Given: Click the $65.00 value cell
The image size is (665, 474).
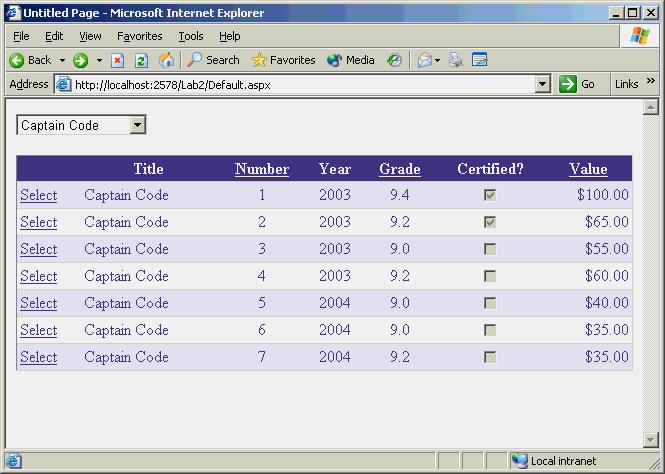Looking at the screenshot, I should click(x=607, y=222).
